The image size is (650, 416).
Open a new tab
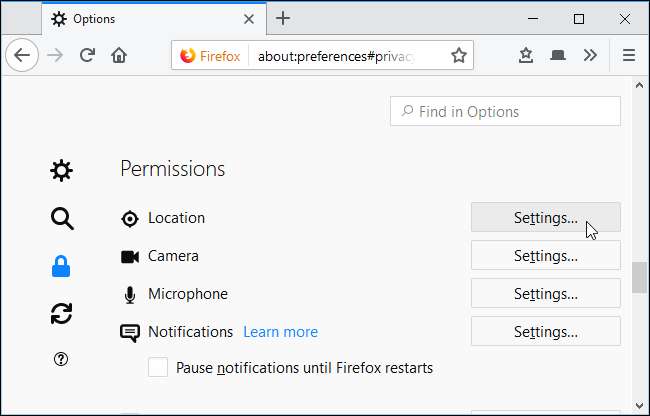pyautogui.click(x=283, y=18)
